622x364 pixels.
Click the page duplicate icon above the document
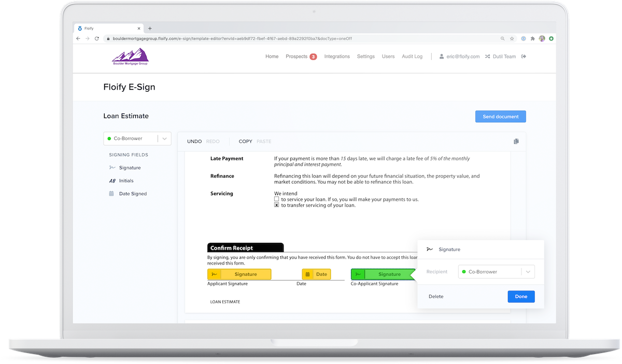pyautogui.click(x=516, y=141)
